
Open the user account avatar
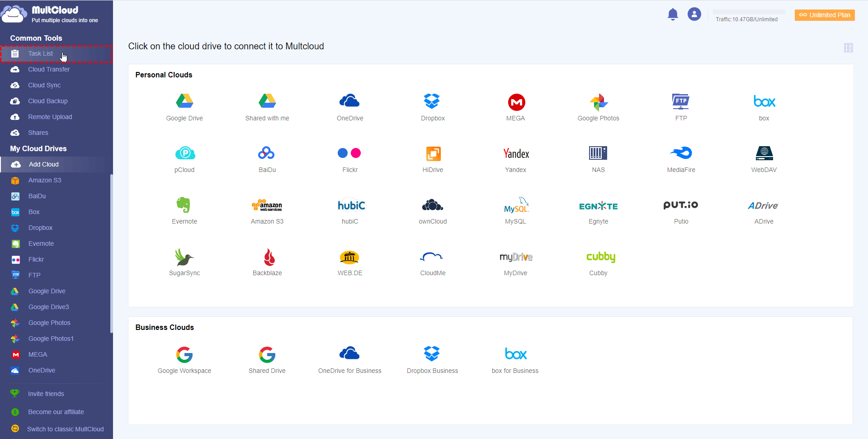point(694,14)
